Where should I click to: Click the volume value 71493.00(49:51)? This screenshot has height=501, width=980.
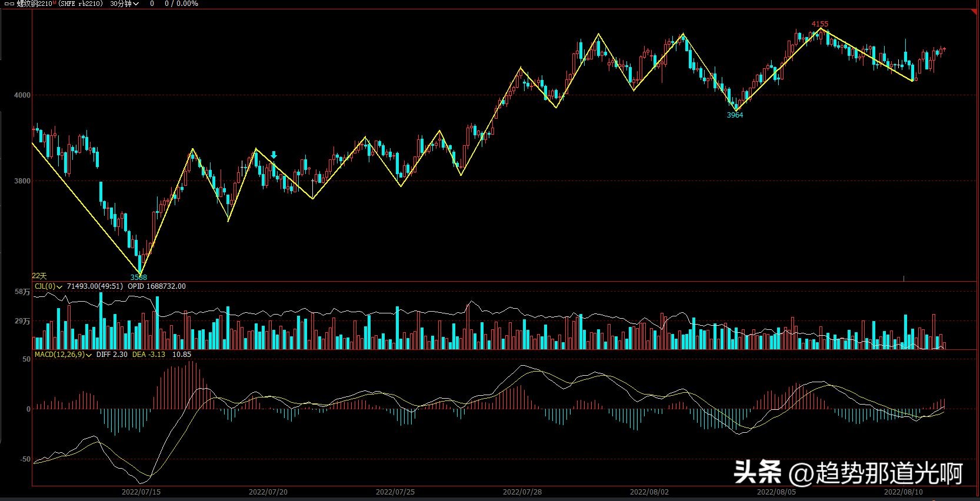[x=95, y=286]
